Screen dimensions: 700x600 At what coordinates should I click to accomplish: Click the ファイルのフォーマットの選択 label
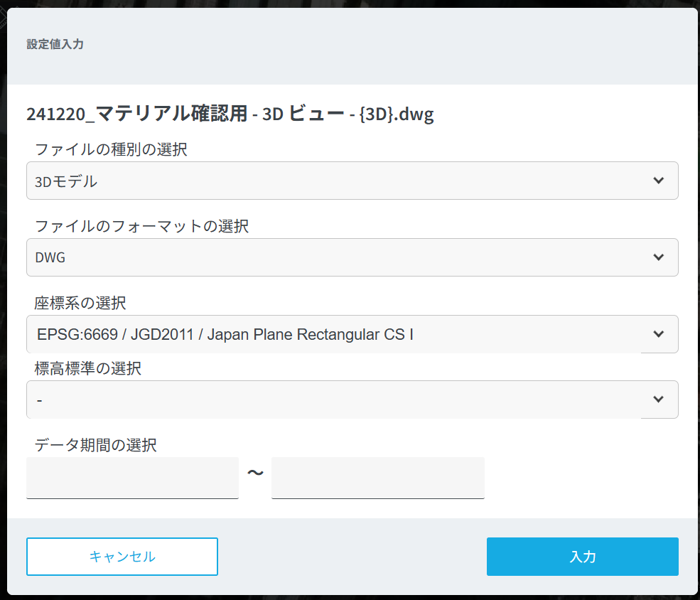coord(141,227)
